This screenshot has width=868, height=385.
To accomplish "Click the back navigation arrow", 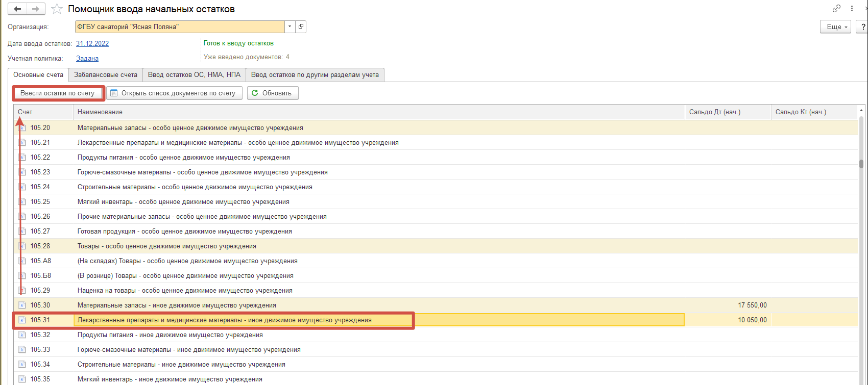I will point(17,9).
